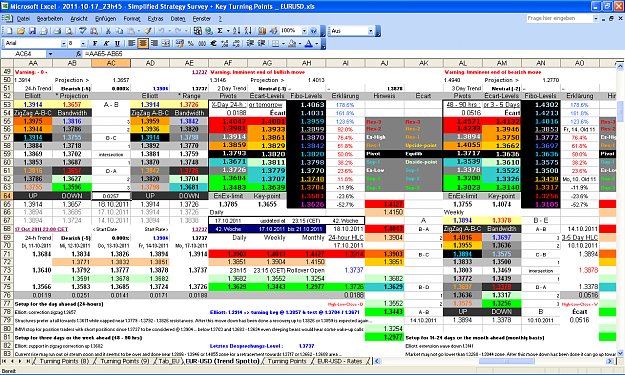Click the Copy icon
Image resolution: width=625 pixels, height=375 pixels.
click(x=119, y=31)
